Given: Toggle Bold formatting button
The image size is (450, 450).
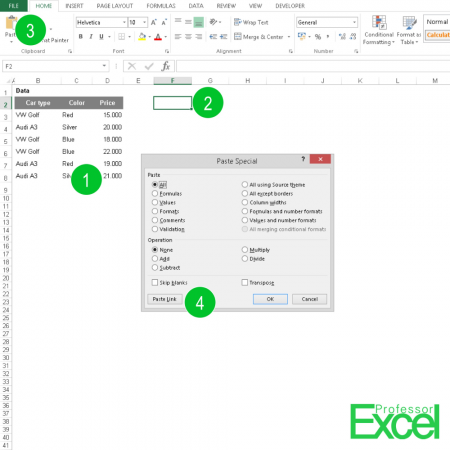Looking at the screenshot, I should [x=81, y=37].
